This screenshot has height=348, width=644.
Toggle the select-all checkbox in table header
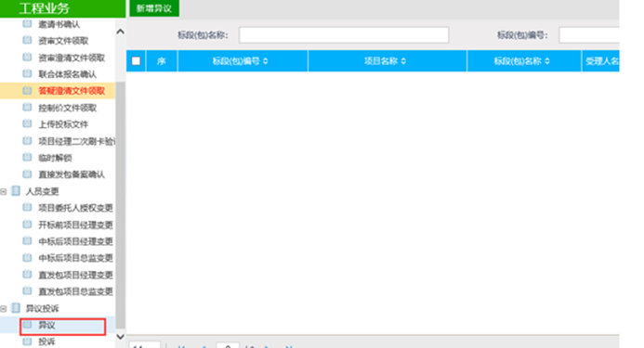tap(136, 61)
